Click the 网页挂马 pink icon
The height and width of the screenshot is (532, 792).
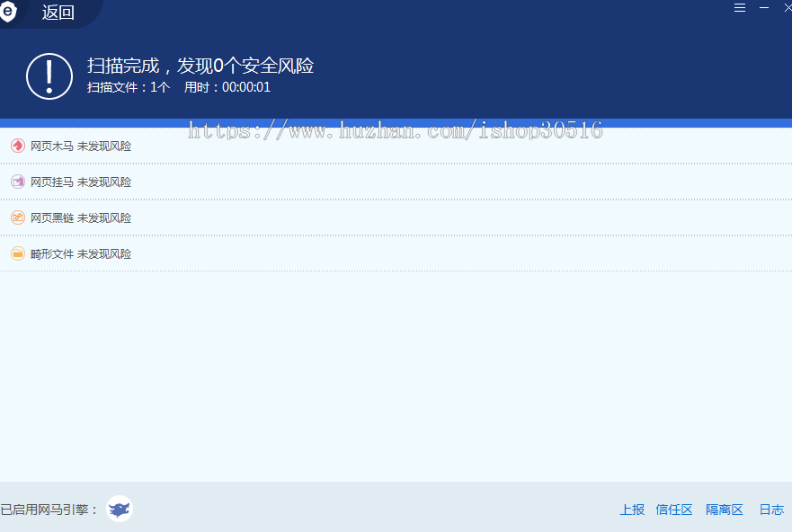tap(17, 181)
